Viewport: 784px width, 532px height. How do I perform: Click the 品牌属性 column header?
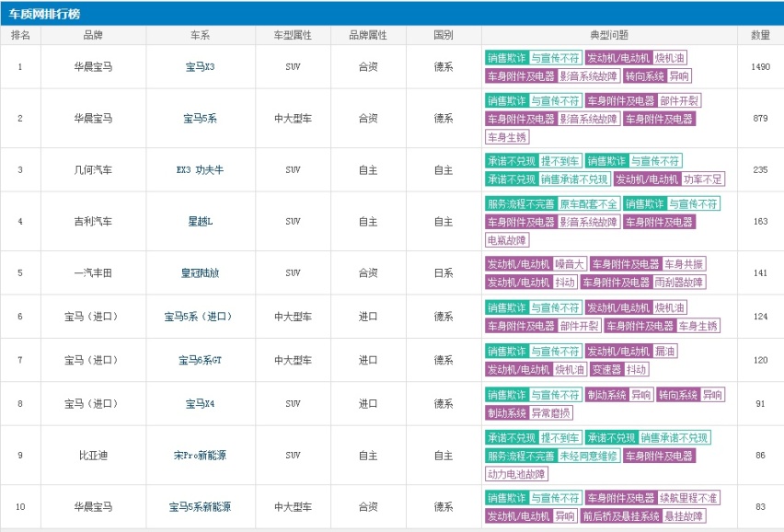368,35
